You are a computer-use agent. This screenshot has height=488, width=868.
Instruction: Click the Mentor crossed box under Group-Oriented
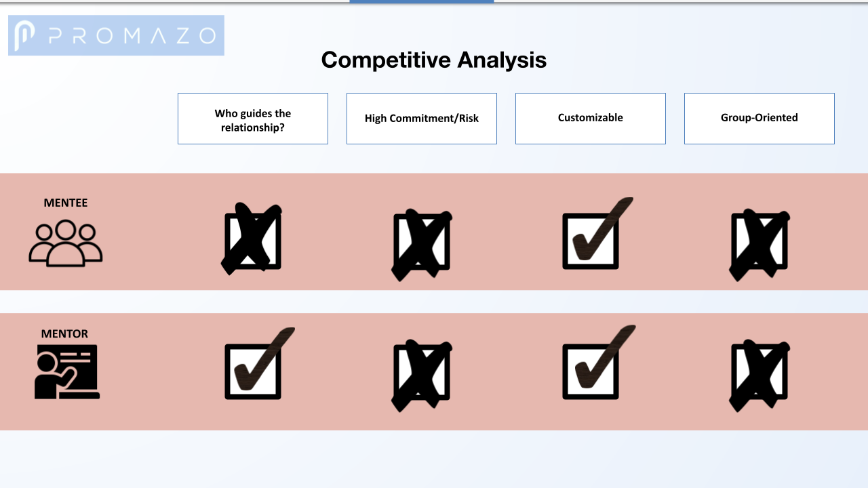coord(759,375)
